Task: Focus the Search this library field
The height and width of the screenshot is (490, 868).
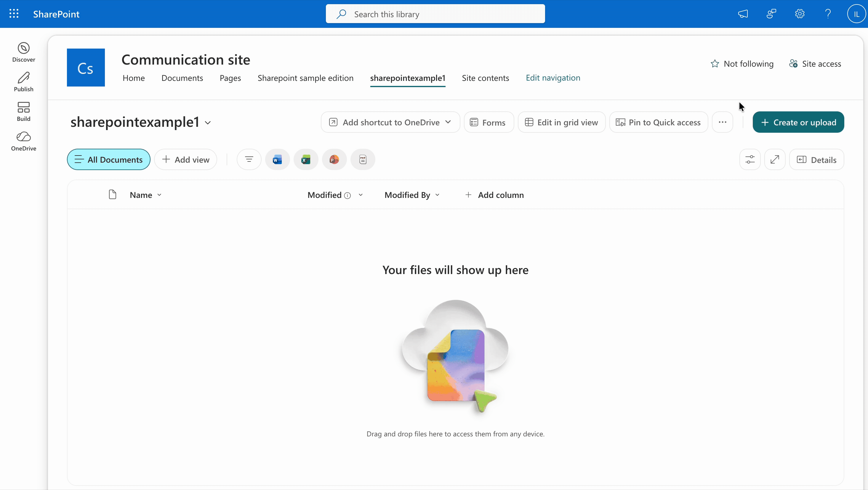Action: coord(435,14)
